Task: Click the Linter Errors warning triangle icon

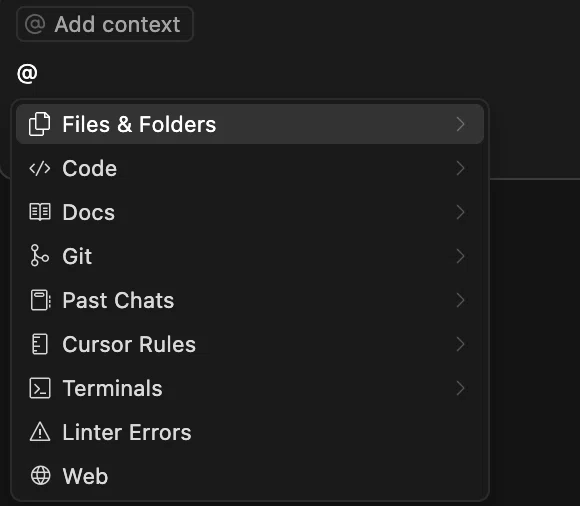Action: [x=40, y=432]
